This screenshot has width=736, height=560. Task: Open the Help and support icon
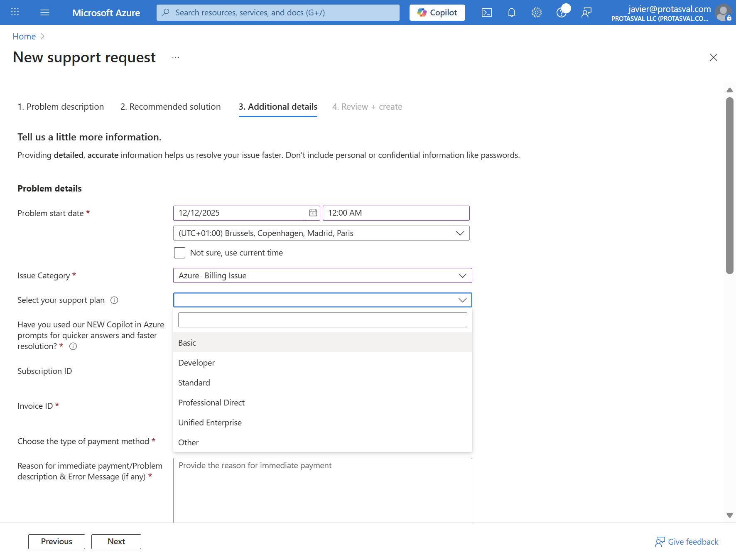point(562,12)
